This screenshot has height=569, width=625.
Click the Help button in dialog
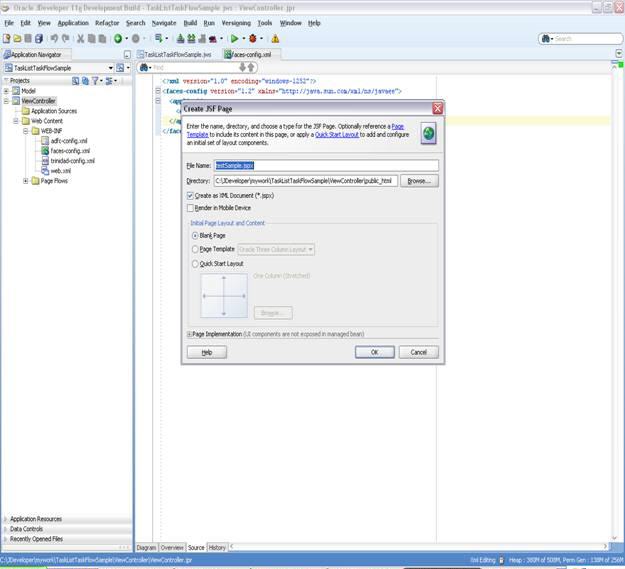coord(207,353)
